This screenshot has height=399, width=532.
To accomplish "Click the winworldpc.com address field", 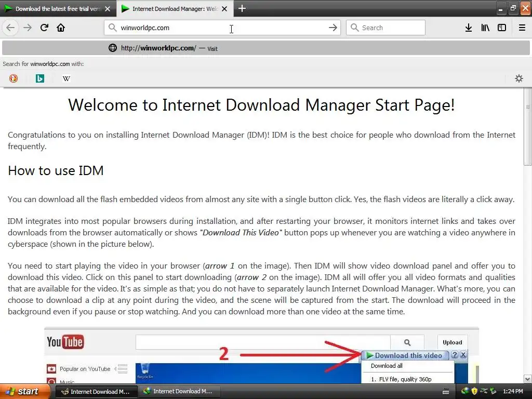I will tap(222, 28).
